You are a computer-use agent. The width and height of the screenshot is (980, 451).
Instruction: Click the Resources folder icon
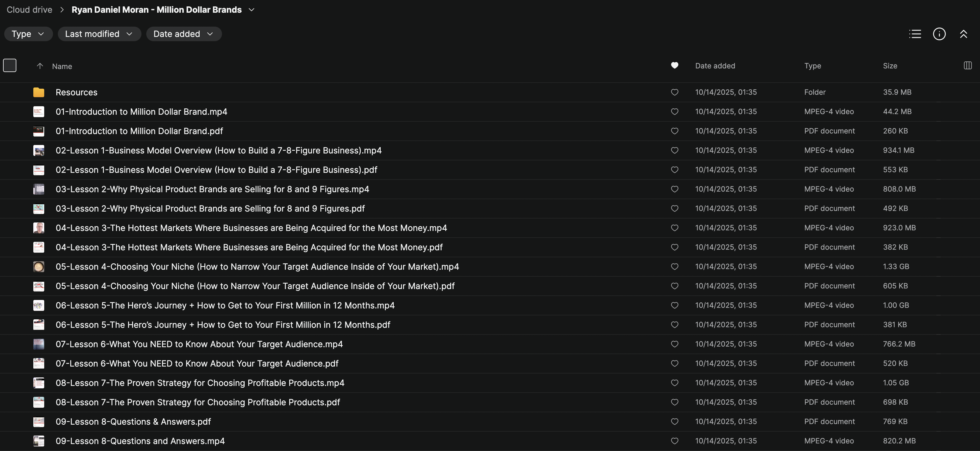point(38,92)
